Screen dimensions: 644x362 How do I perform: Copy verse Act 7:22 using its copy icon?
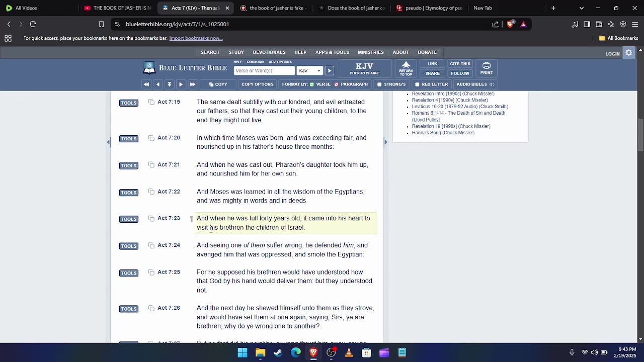151,192
